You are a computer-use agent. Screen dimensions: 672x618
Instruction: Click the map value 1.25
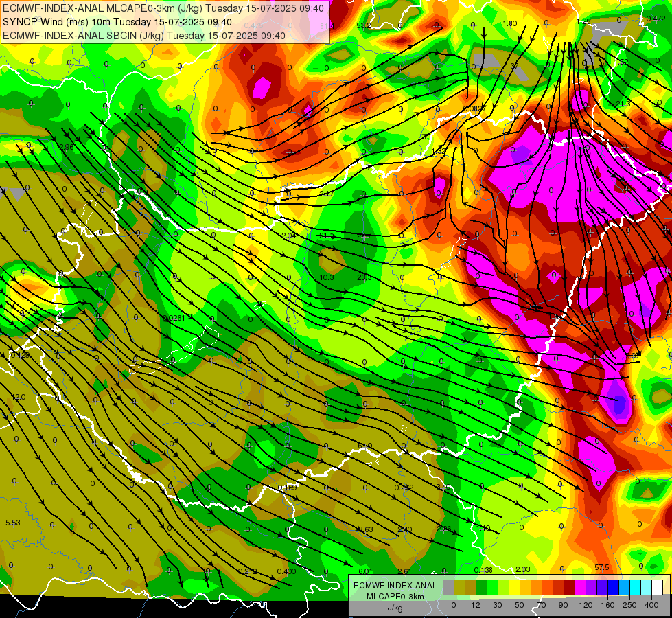tap(583, 21)
